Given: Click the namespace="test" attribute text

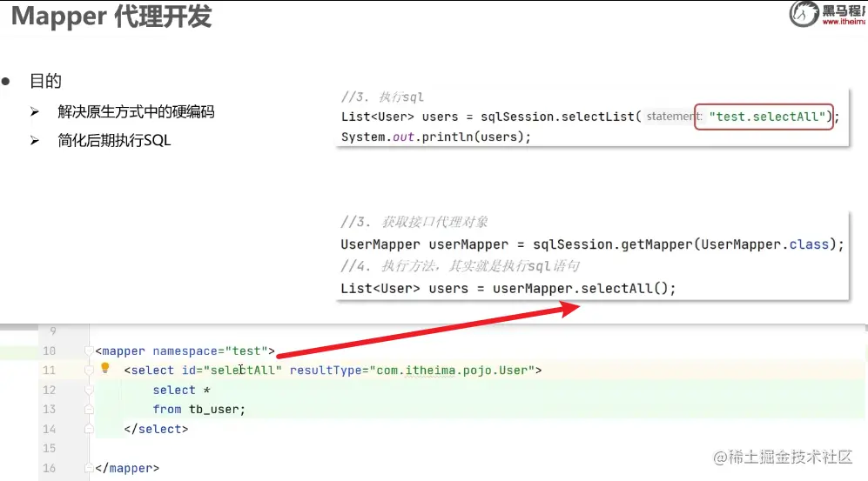Looking at the screenshot, I should (211, 351).
